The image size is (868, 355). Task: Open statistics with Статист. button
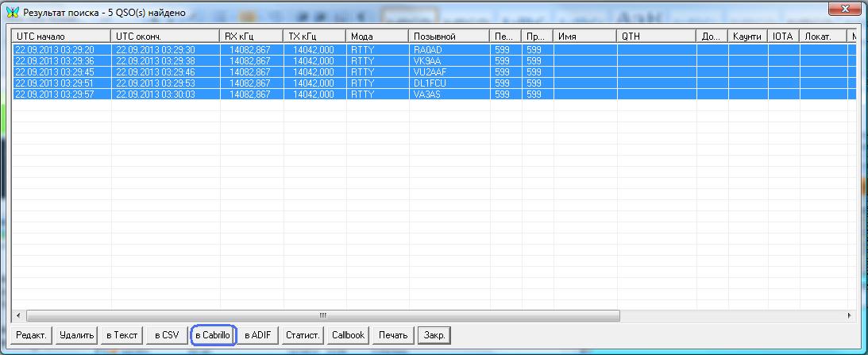[303, 335]
